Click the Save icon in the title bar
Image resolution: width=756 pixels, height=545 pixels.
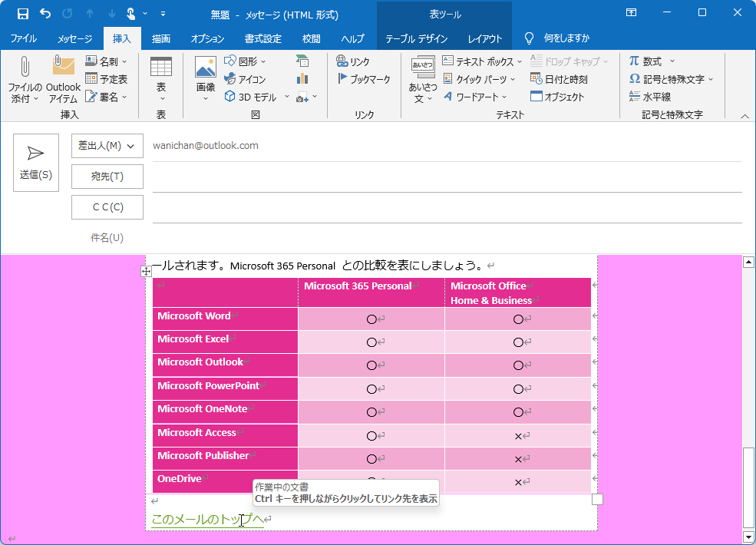[23, 14]
